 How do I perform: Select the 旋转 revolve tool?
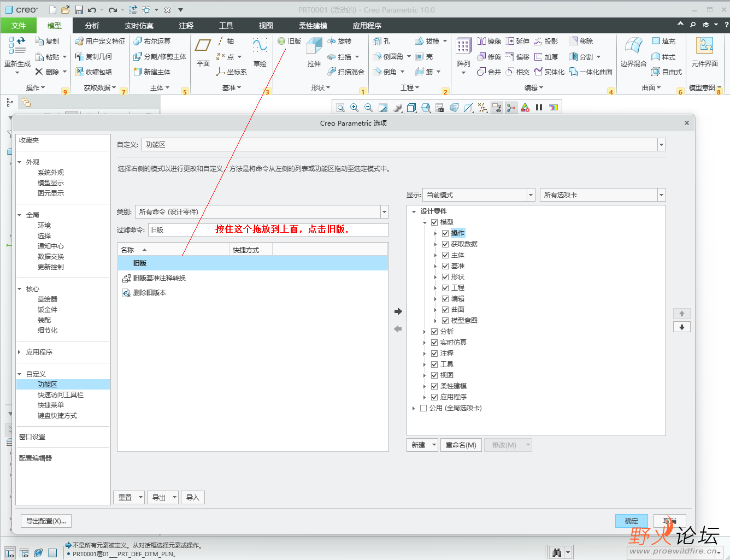pyautogui.click(x=339, y=41)
